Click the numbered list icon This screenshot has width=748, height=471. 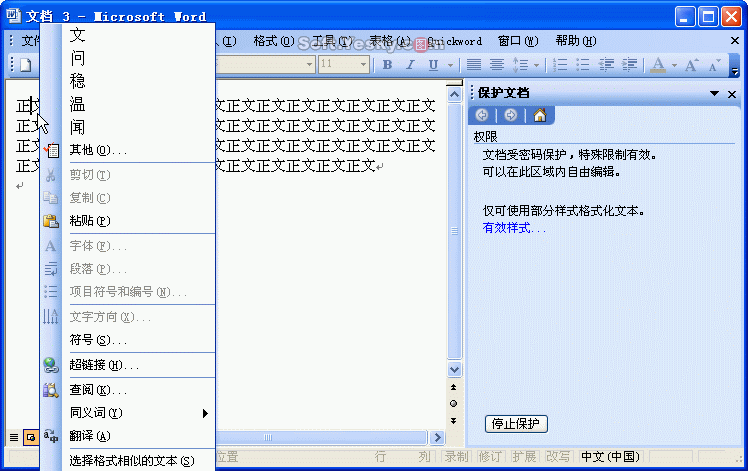[561, 65]
